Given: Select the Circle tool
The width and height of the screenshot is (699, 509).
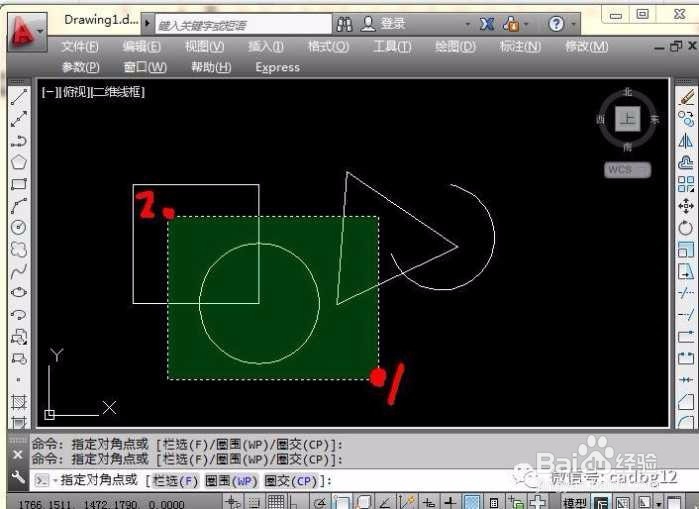Looking at the screenshot, I should pyautogui.click(x=19, y=227).
